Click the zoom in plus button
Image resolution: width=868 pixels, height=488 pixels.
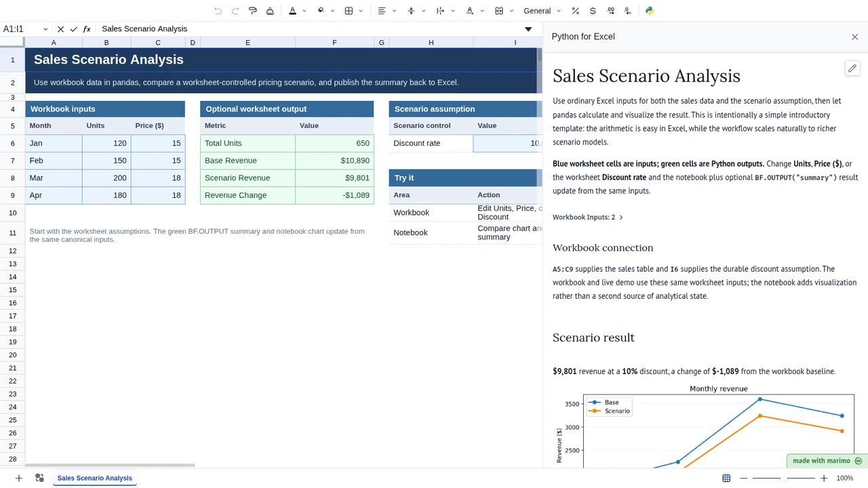824,478
